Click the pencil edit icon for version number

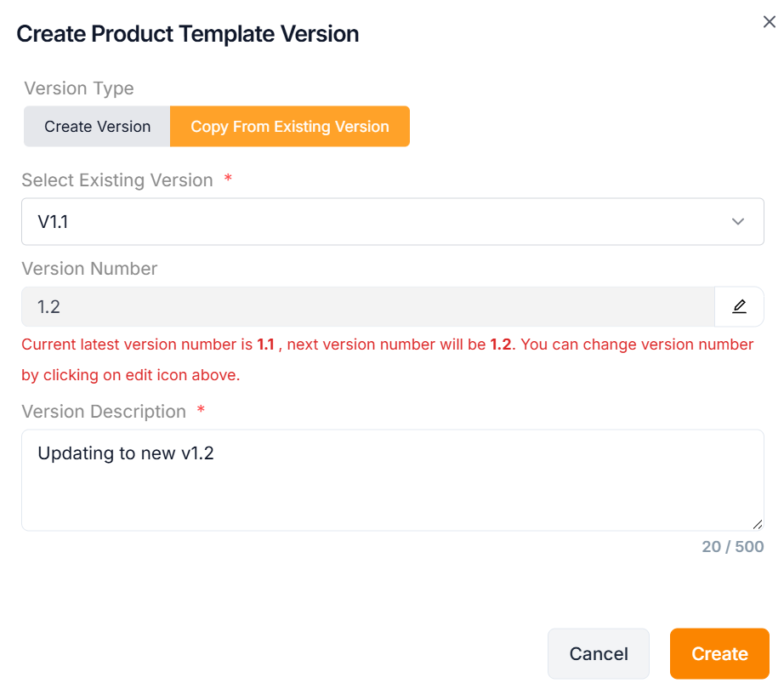(739, 307)
